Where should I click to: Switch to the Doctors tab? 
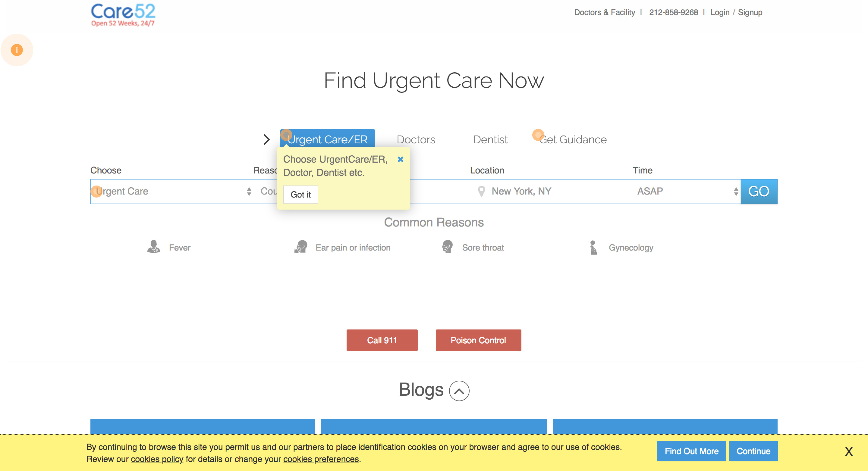(x=416, y=139)
